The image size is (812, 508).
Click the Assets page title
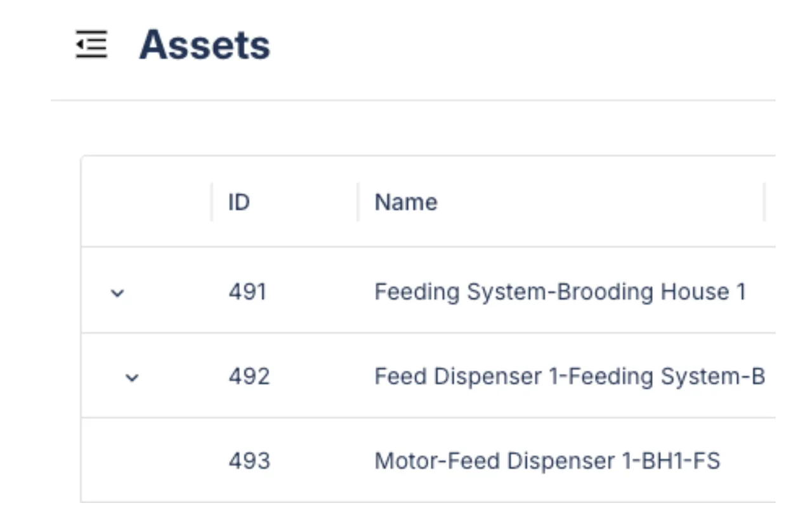204,45
